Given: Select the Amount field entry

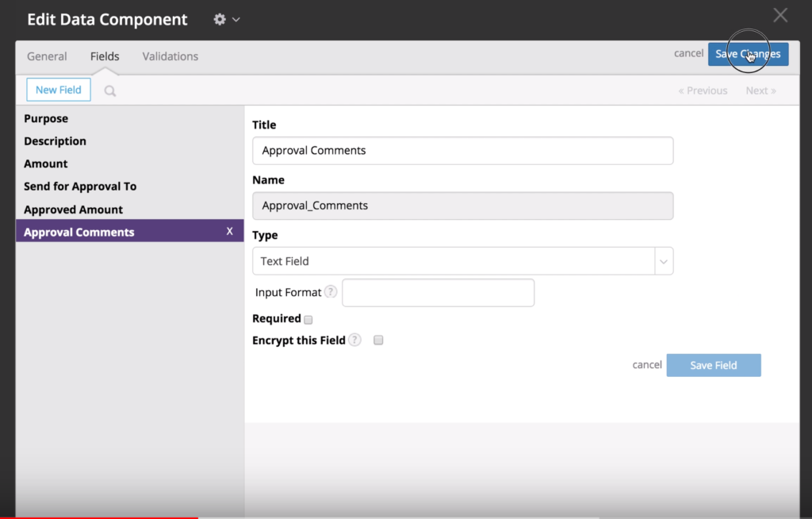Looking at the screenshot, I should click(45, 163).
